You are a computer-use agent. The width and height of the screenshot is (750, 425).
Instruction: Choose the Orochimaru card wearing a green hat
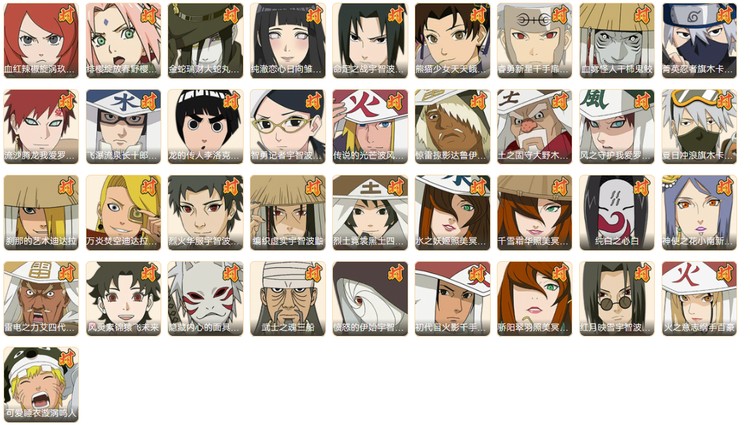point(206,40)
